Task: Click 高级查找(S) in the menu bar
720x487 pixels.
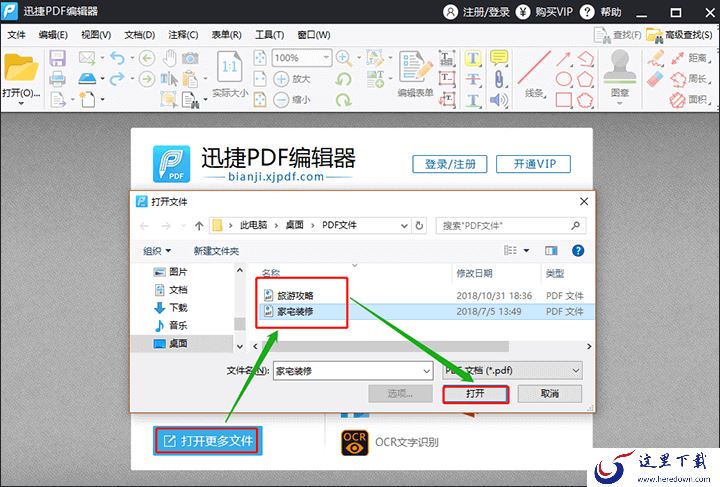Action: 680,35
